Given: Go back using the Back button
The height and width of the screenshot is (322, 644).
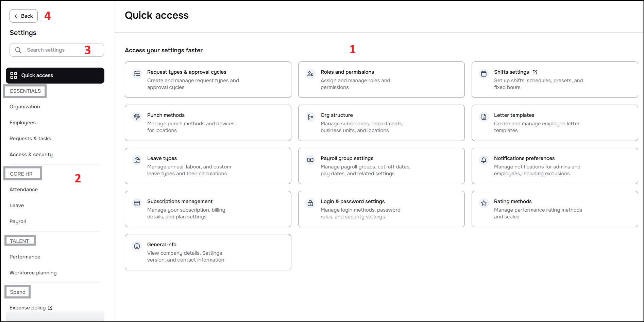Looking at the screenshot, I should pos(23,16).
